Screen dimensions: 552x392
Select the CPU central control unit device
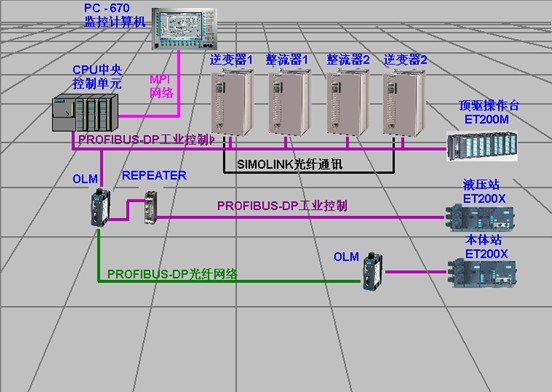point(85,113)
